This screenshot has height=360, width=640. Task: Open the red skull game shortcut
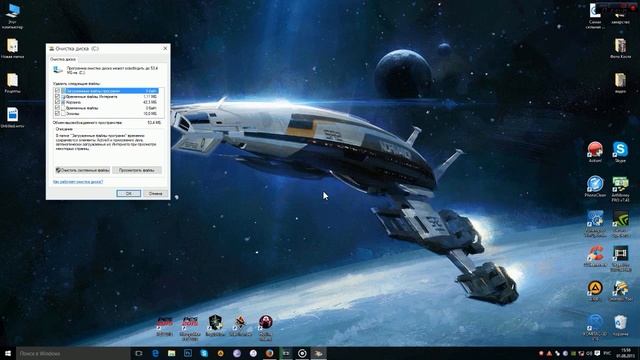coord(265,327)
